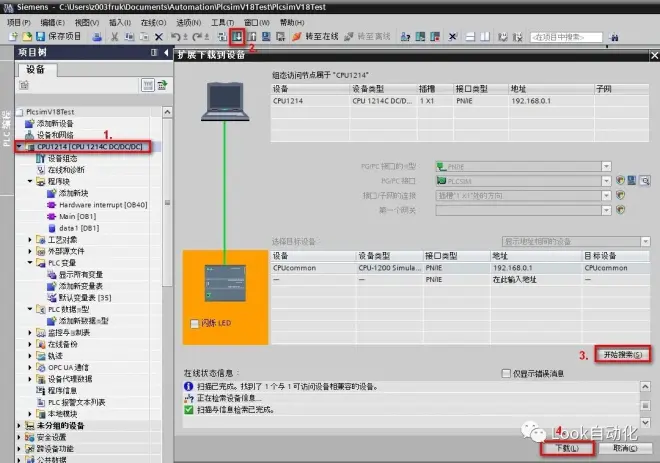Click the download to device toolbar icon
This screenshot has width=660, height=463.
(x=237, y=37)
